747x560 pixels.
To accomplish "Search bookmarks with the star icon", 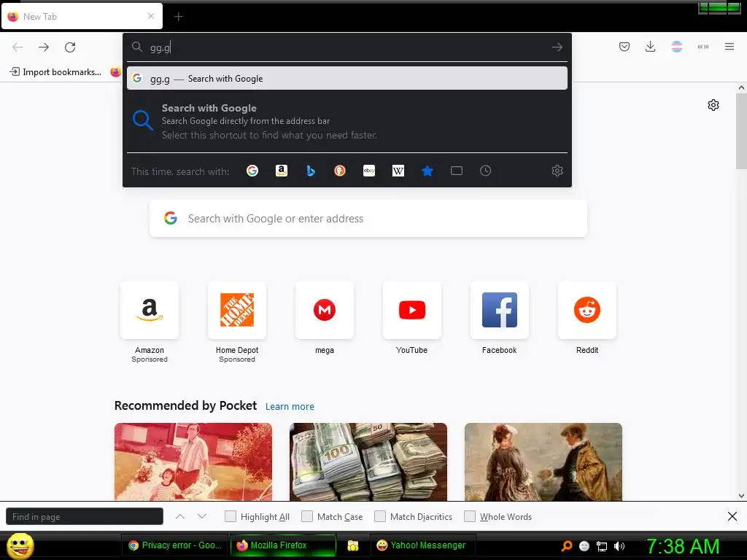I will (427, 171).
